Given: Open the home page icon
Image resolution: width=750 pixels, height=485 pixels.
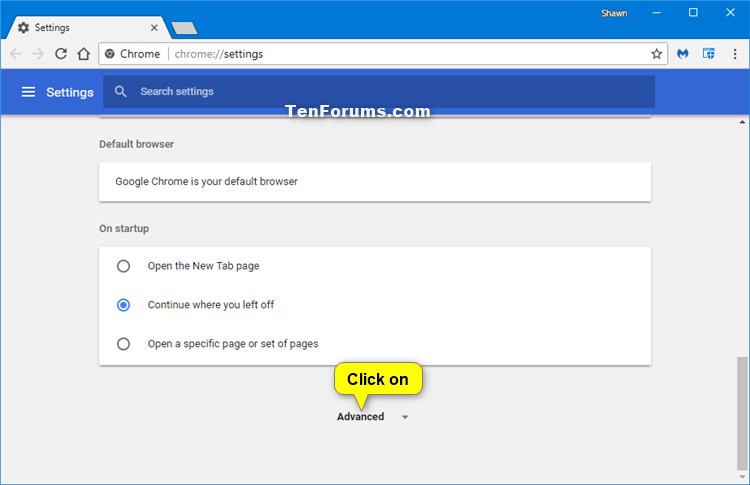Looking at the screenshot, I should (84, 54).
